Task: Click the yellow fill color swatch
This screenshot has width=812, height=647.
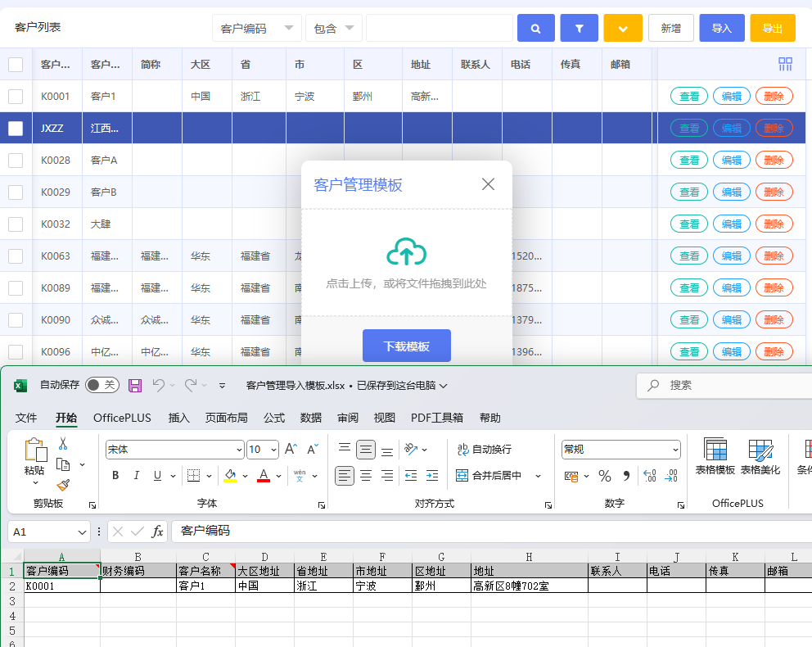Action: pos(230,477)
